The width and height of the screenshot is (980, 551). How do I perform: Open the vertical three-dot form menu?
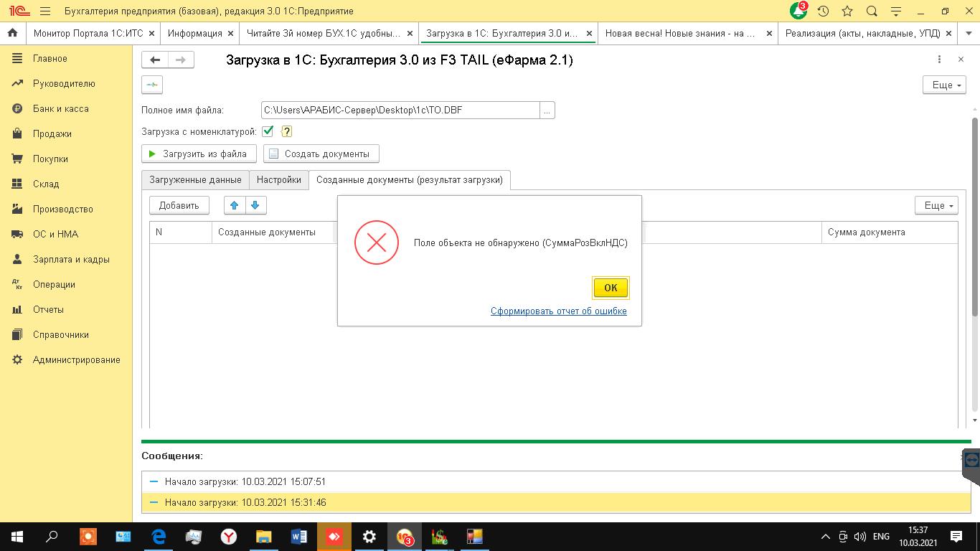tap(939, 60)
